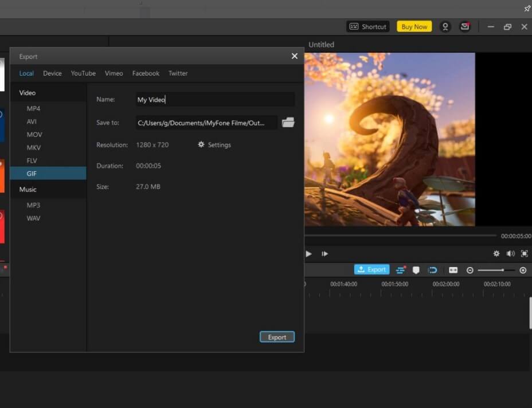Open export Settings gear
This screenshot has height=408, width=532.
[x=214, y=145]
